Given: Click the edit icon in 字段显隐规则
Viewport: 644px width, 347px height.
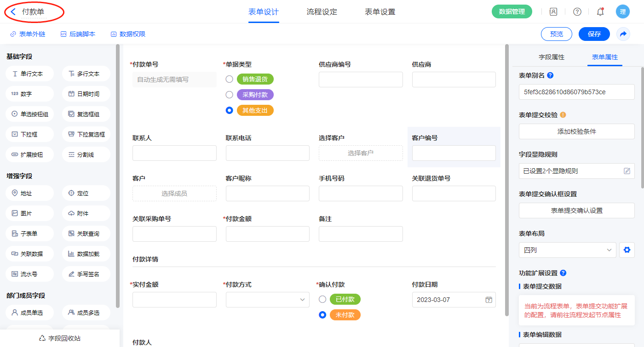Looking at the screenshot, I should point(627,171).
